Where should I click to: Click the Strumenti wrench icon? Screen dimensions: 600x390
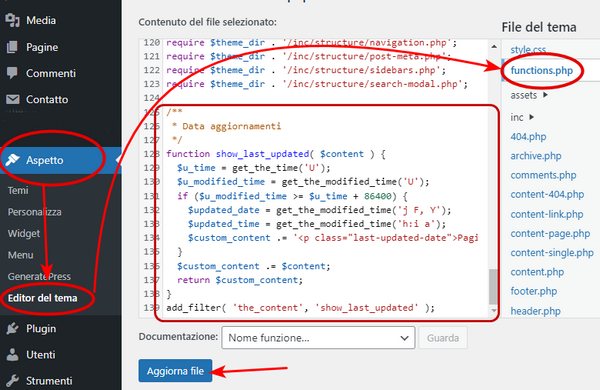(12, 381)
